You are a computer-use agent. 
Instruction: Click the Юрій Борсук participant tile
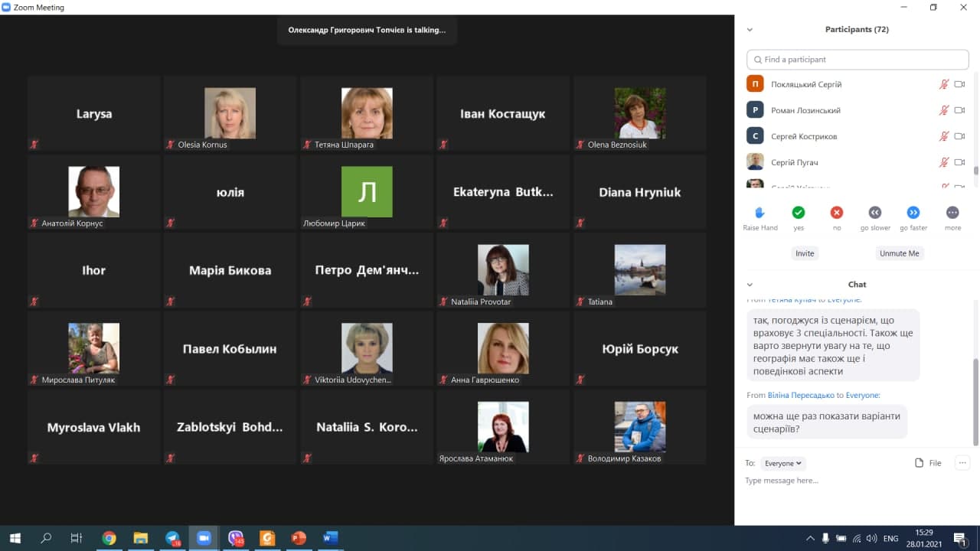tap(639, 348)
